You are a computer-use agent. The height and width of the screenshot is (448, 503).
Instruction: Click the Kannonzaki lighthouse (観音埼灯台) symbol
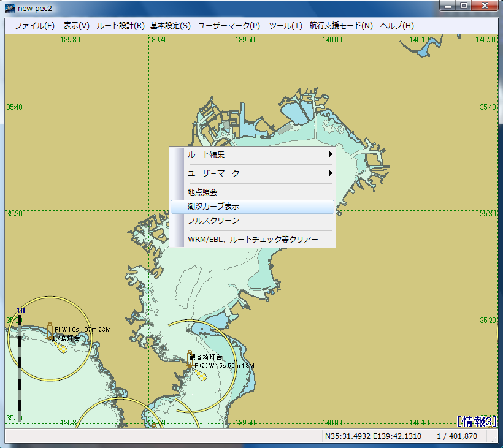coord(191,359)
